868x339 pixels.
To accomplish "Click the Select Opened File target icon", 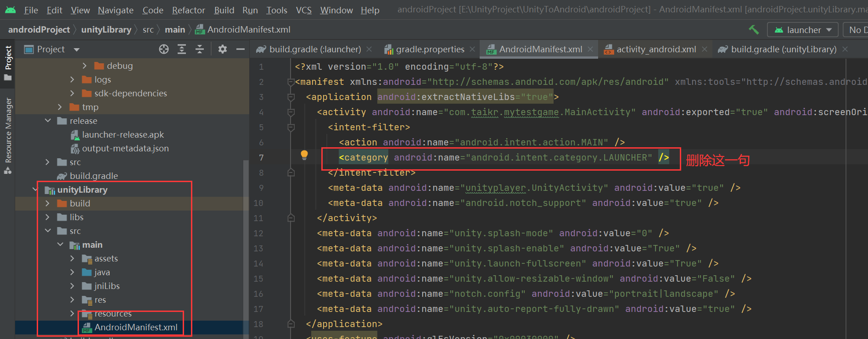I will pos(164,49).
